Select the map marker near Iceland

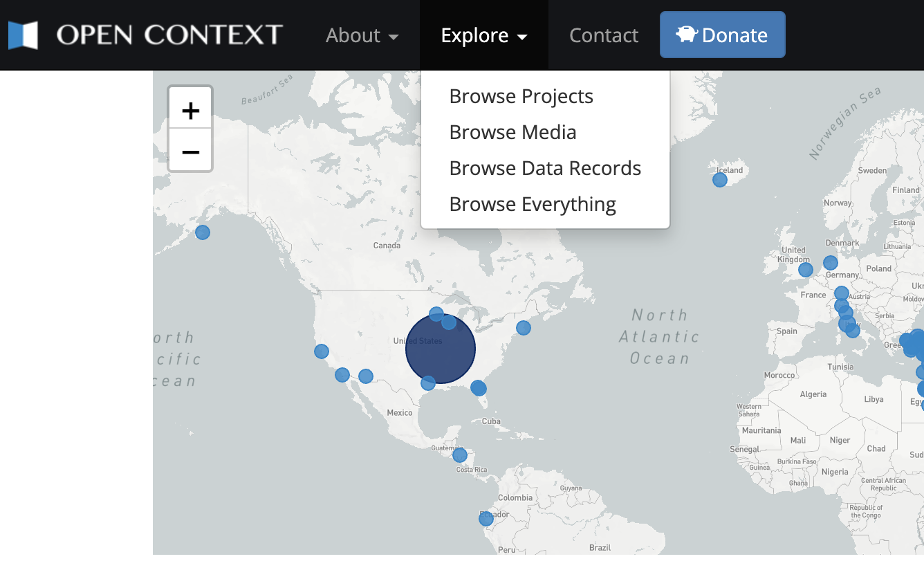coord(719,180)
